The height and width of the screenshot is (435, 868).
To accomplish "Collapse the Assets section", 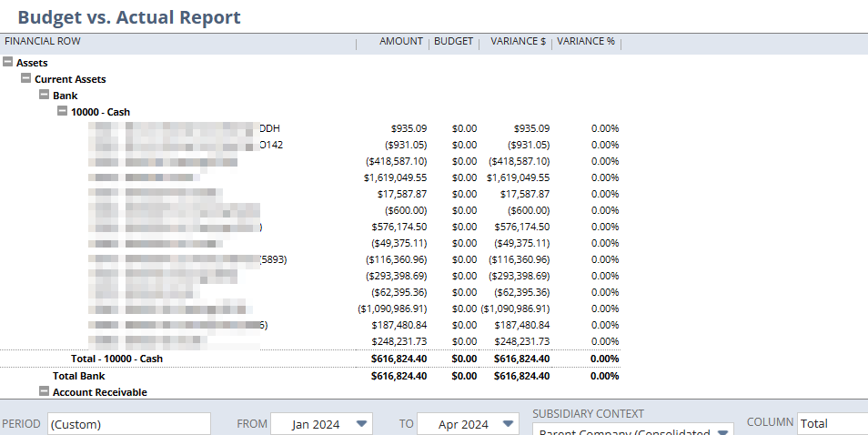I will click(x=8, y=63).
